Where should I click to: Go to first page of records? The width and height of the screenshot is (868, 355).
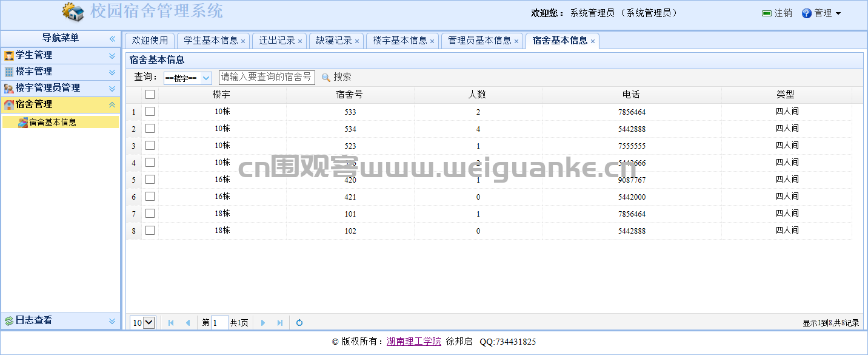(171, 323)
